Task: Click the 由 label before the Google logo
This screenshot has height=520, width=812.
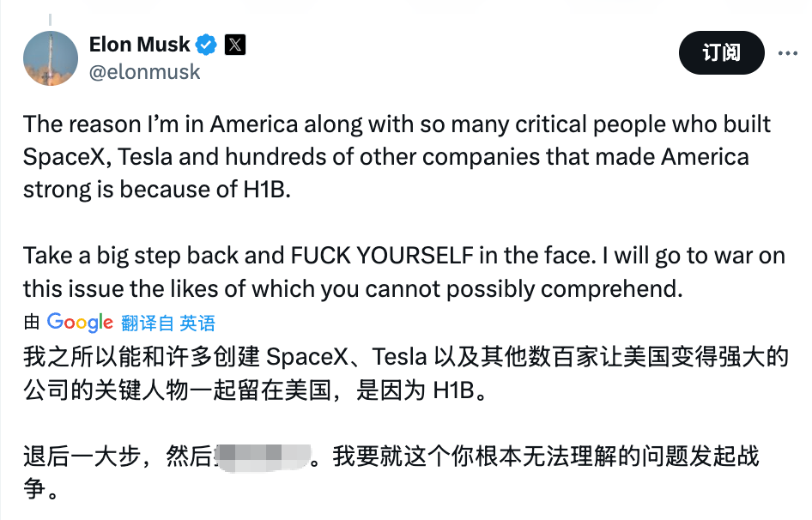Action: pyautogui.click(x=32, y=323)
